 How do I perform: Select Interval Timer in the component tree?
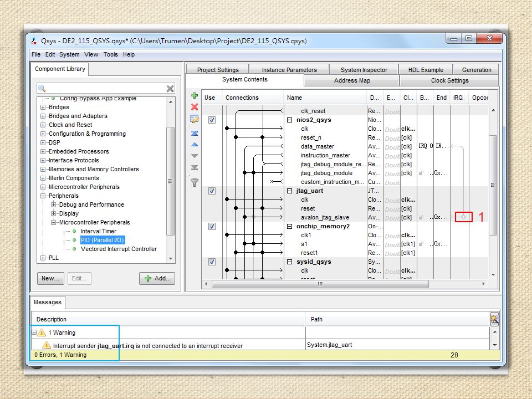coord(99,231)
